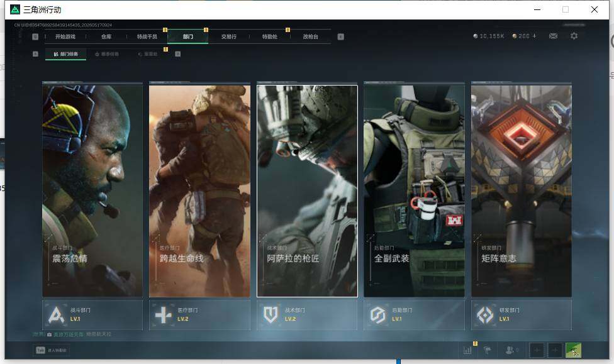This screenshot has height=364, width=614.
Task: Close the 三角洲行动 window
Action: click(594, 9)
